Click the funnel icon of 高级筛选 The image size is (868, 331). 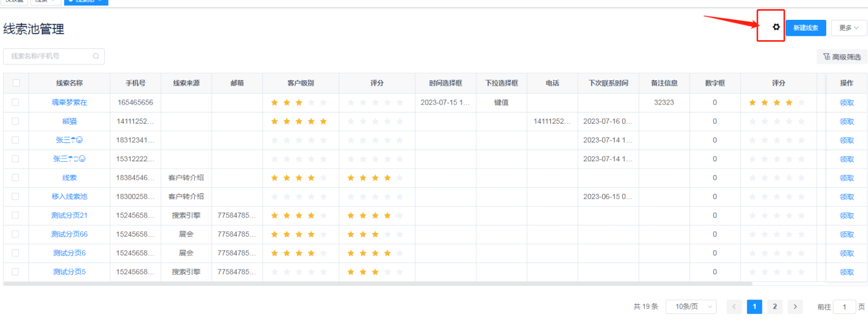click(826, 57)
